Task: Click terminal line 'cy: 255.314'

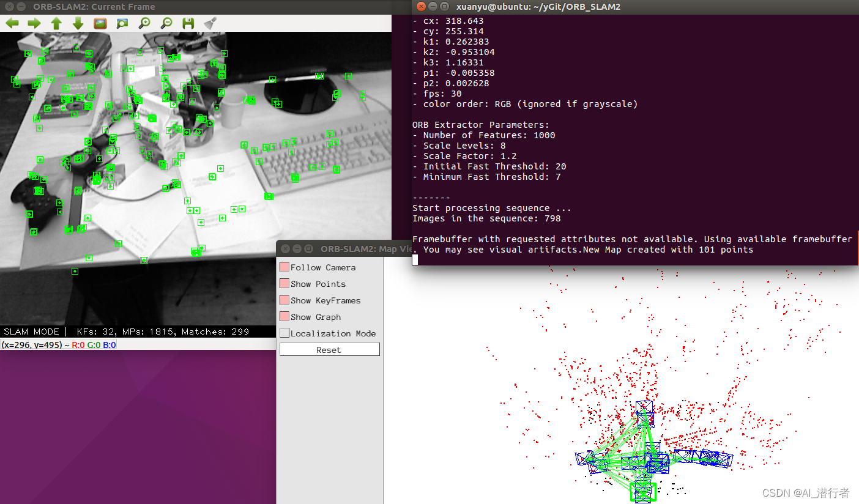Action: click(448, 31)
